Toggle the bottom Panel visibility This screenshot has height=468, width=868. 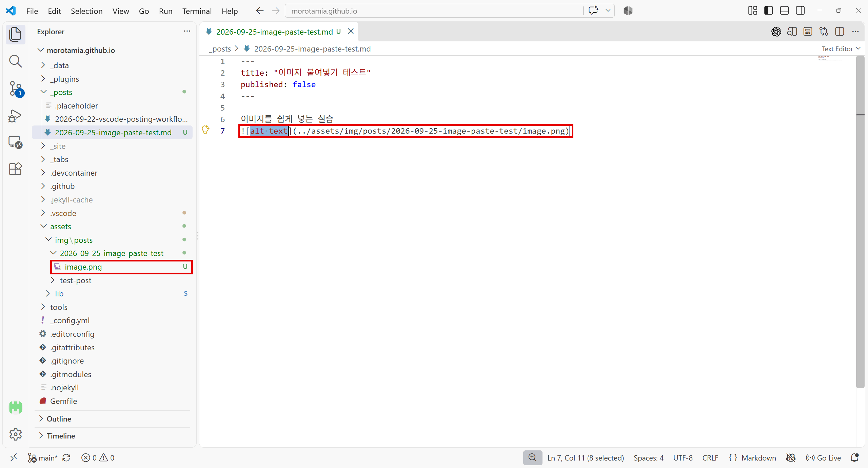tap(785, 11)
